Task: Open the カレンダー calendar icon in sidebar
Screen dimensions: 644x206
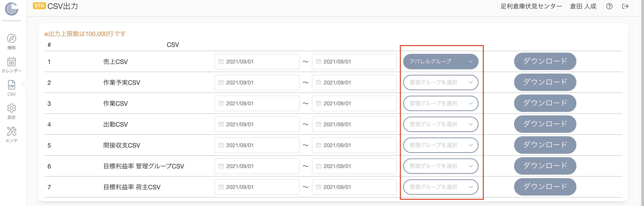Action: 12,62
